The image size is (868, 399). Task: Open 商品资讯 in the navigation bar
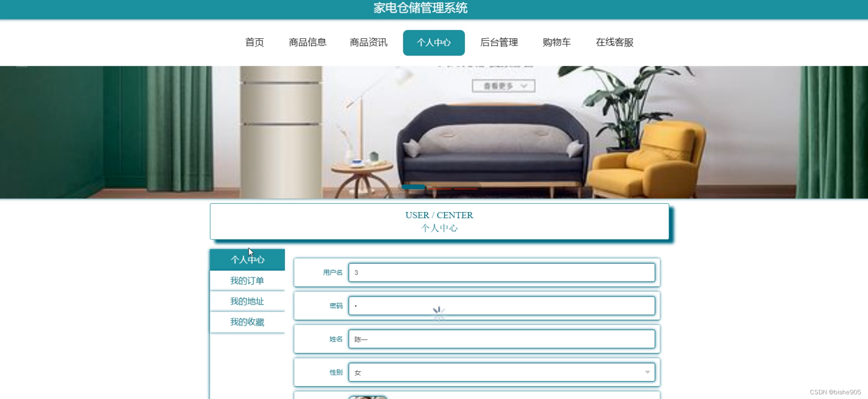(369, 43)
